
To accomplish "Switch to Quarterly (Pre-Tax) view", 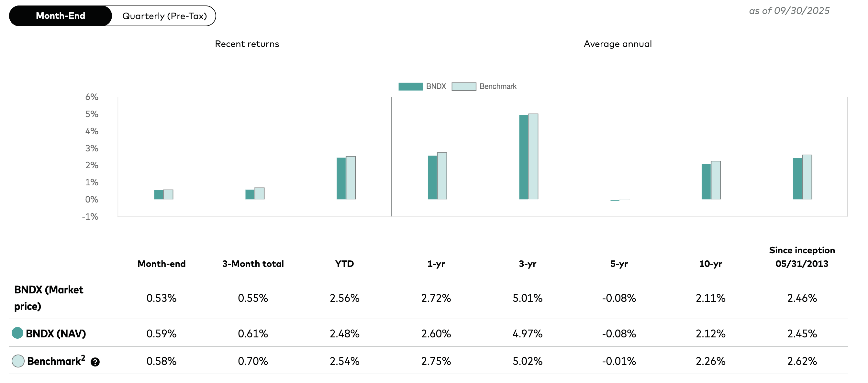I will click(x=164, y=16).
